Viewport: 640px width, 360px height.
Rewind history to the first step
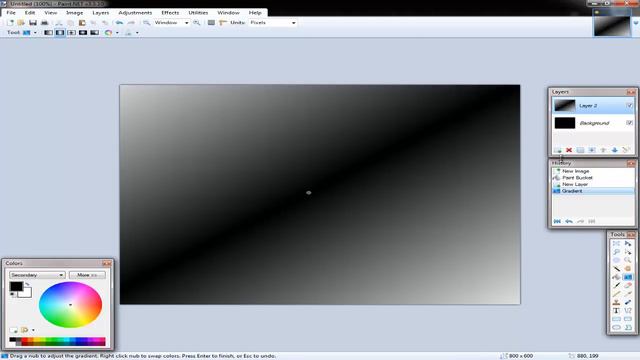[x=557, y=221]
